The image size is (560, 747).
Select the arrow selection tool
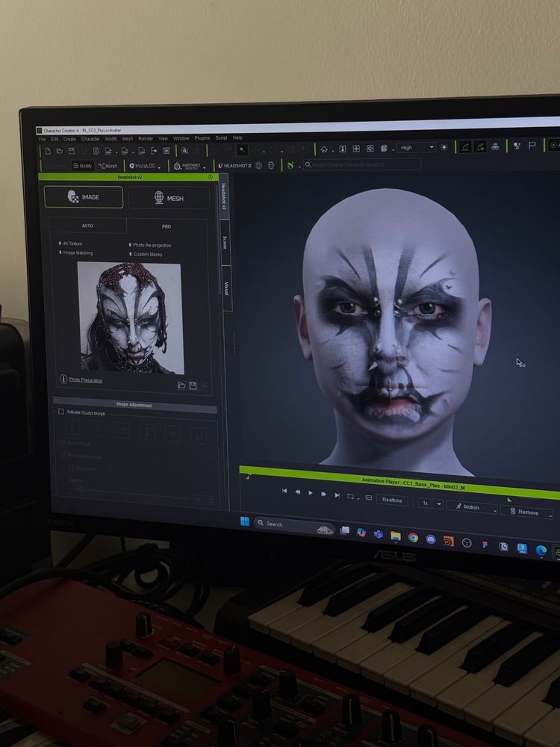[242, 149]
